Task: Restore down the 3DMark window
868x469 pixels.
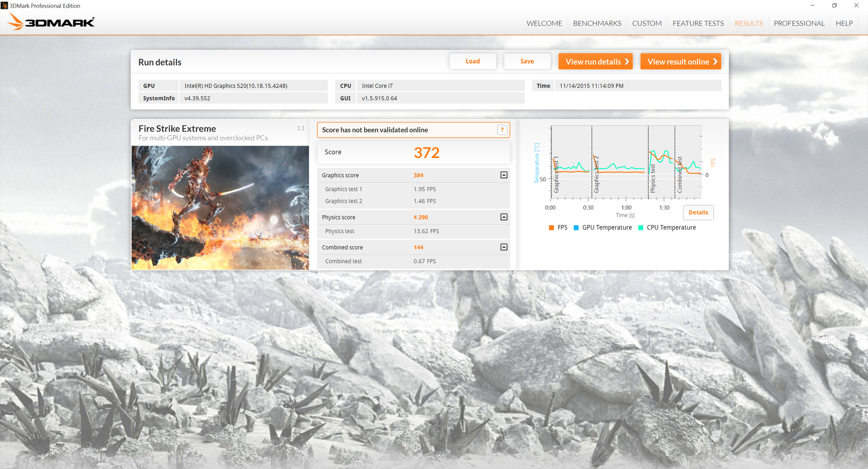Action: (x=834, y=5)
